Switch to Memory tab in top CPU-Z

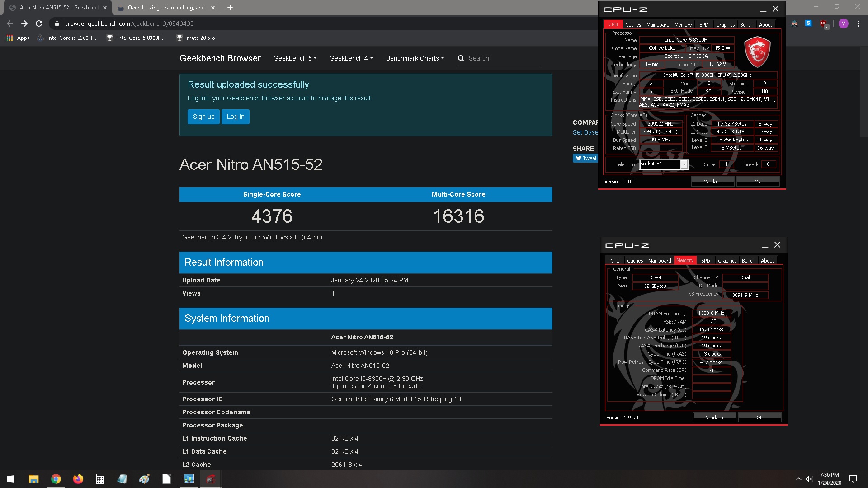(x=683, y=25)
